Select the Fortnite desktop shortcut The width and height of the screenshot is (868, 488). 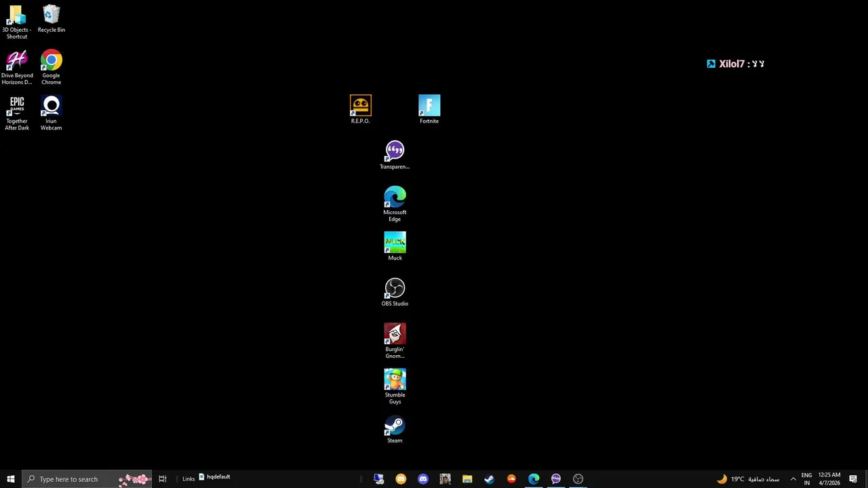[x=429, y=109]
